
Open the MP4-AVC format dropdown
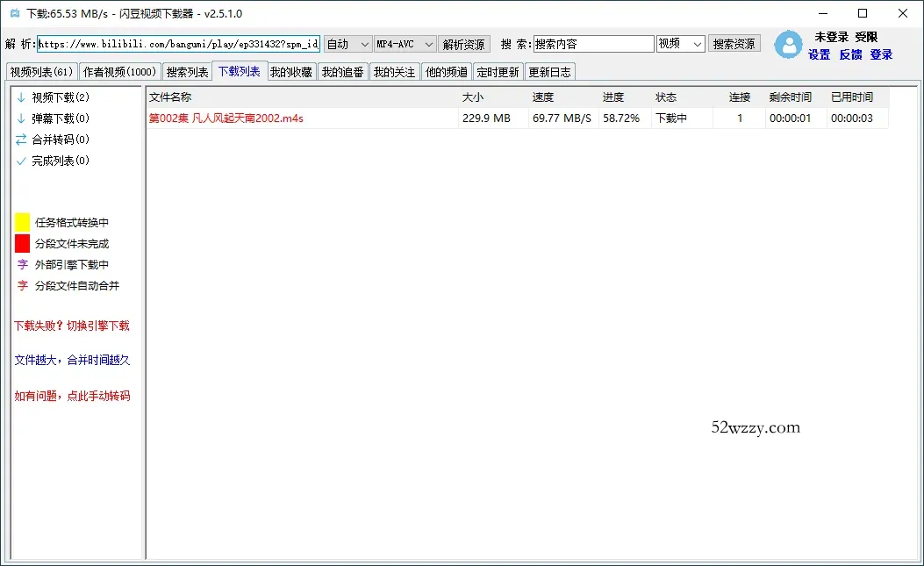tap(405, 44)
